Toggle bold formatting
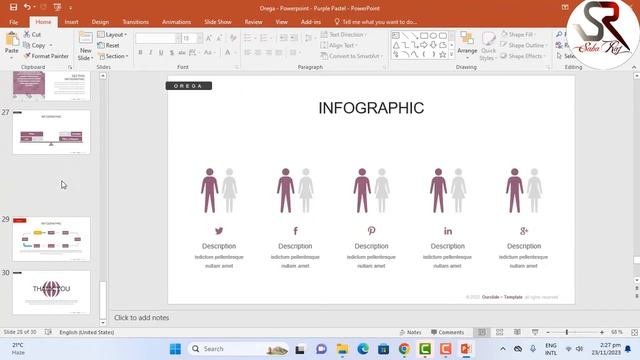This screenshot has height=360, width=640. coord(140,53)
